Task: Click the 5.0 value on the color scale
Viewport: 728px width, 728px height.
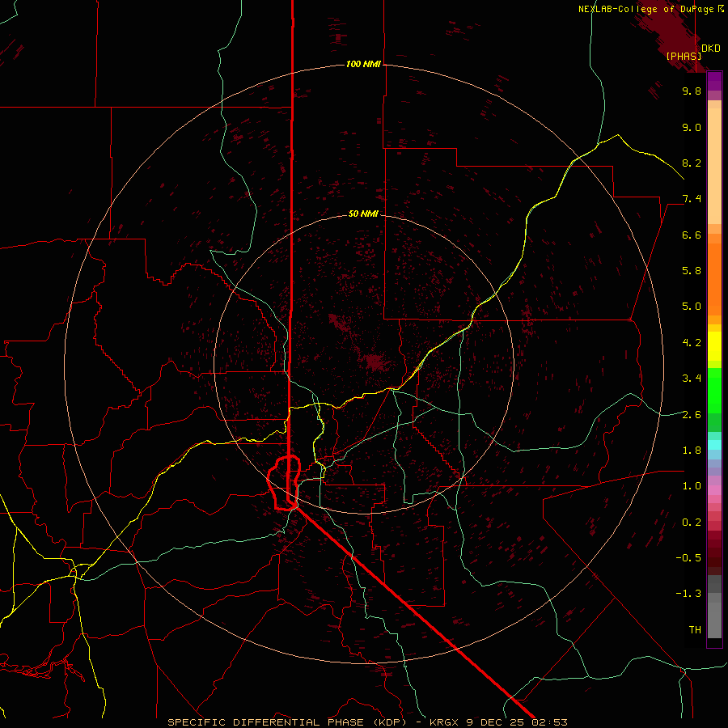Action: (x=692, y=307)
